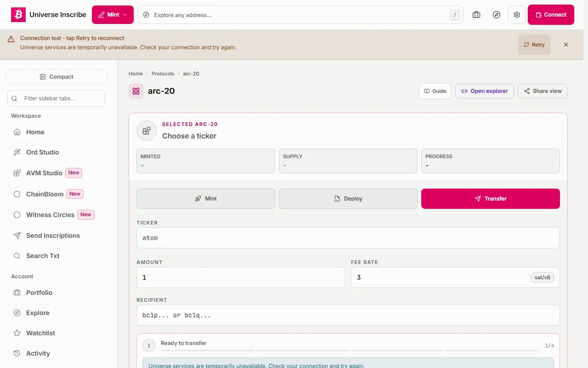Click the Recipient address field
The image size is (588, 368).
coord(348,315)
